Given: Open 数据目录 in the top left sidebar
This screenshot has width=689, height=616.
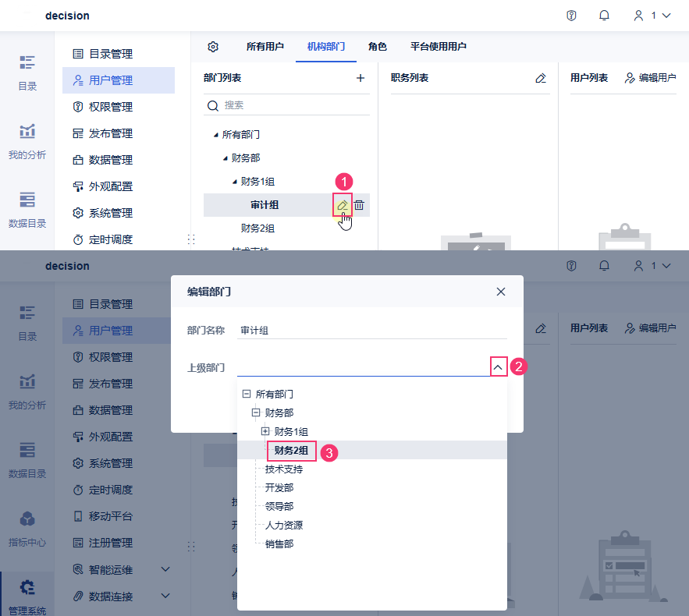Looking at the screenshot, I should point(27,210).
